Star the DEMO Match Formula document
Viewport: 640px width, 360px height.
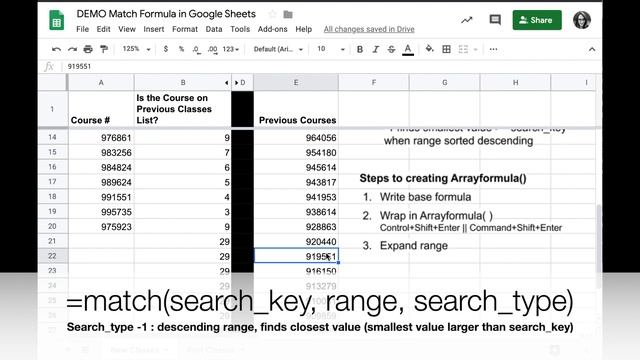click(272, 14)
